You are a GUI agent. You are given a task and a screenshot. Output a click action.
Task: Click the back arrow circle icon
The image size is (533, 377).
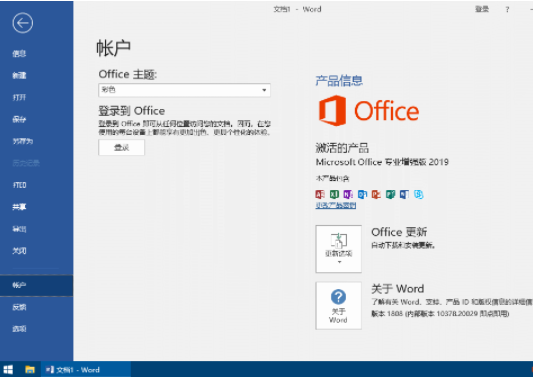(23, 23)
